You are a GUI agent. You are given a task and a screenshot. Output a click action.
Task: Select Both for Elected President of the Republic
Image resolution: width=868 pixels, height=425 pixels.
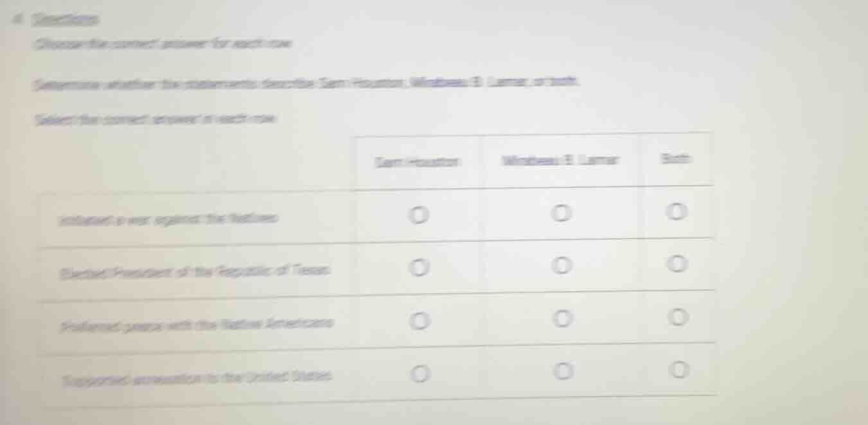click(x=678, y=262)
